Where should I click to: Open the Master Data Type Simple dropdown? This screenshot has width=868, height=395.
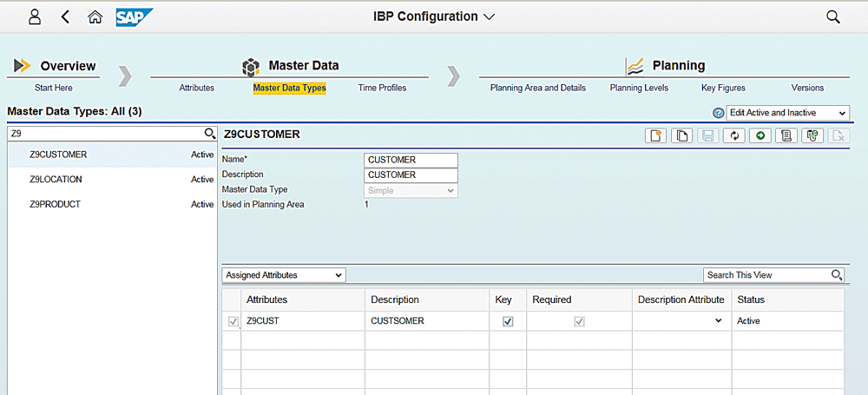(x=411, y=190)
